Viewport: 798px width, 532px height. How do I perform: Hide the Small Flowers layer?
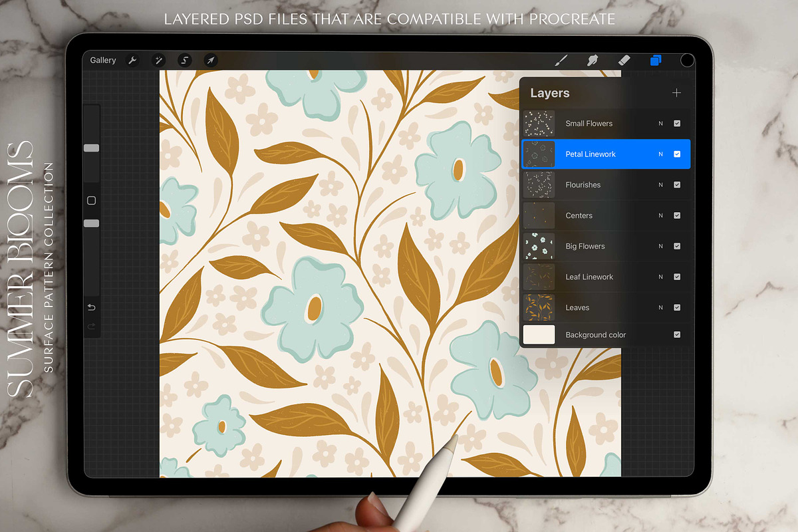pos(677,124)
